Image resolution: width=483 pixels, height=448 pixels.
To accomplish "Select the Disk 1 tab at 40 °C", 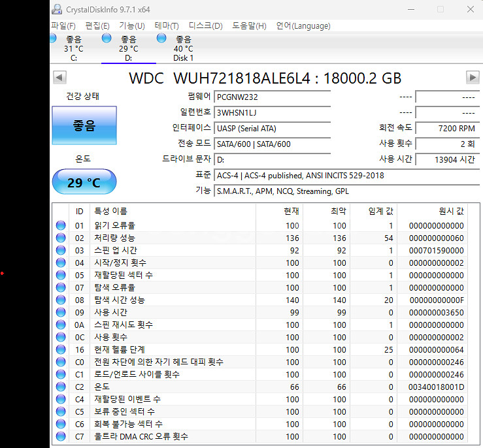I will click(x=183, y=48).
